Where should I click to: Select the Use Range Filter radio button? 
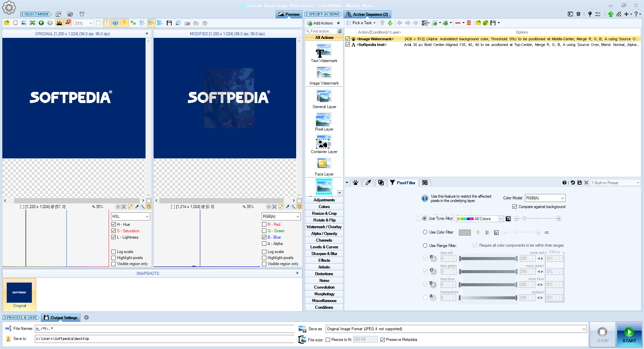click(425, 246)
